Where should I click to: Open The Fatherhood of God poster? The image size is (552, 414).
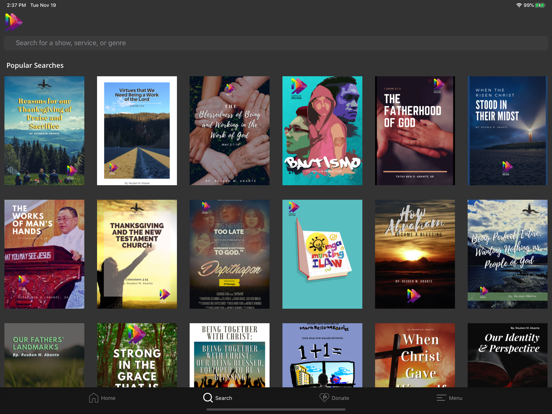(415, 131)
